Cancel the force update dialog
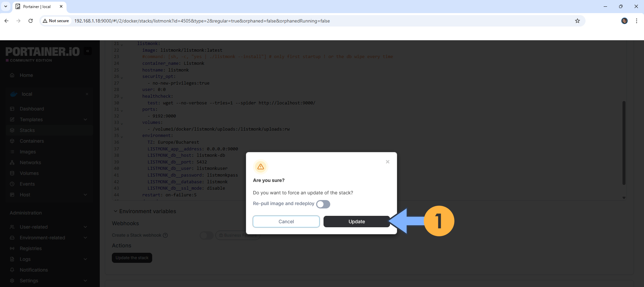Screen dimensions: 644x287 pyautogui.click(x=286, y=222)
